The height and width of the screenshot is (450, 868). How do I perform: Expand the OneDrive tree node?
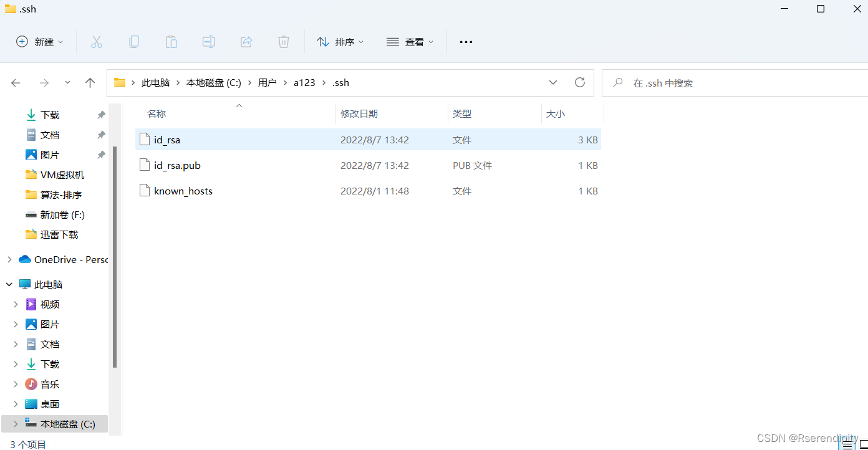coord(9,259)
